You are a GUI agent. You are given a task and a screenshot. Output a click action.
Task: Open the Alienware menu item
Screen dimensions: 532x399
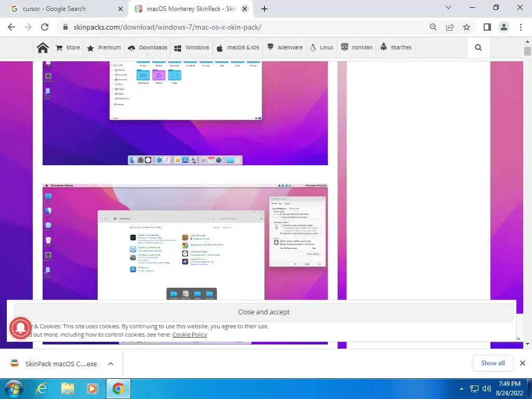click(285, 47)
